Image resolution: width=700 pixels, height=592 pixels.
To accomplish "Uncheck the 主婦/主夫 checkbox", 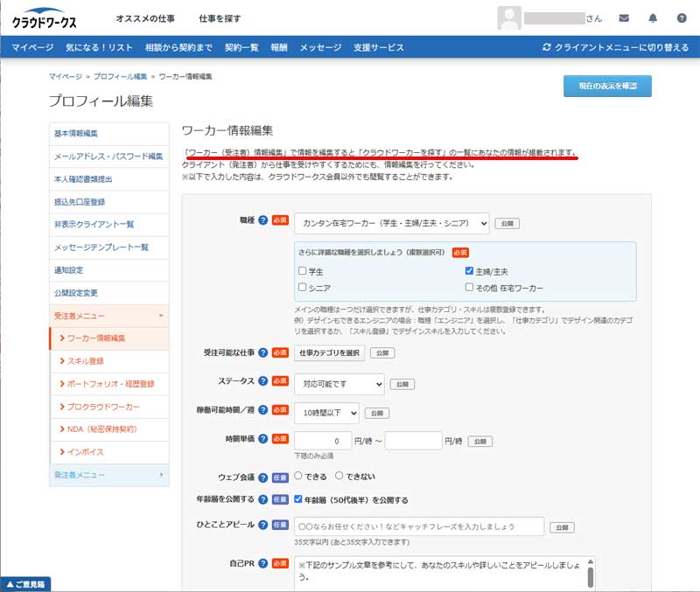I will (x=470, y=272).
